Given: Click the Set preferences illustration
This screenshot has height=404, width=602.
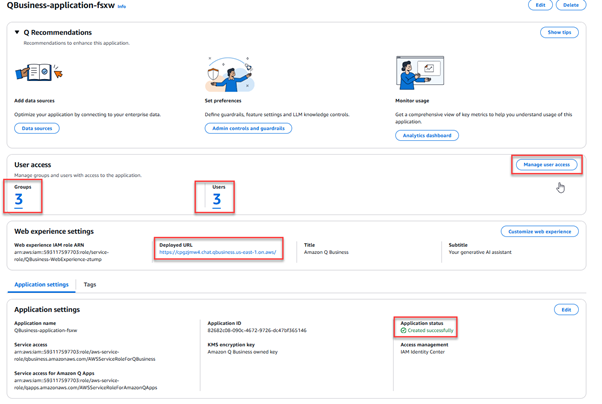Looking at the screenshot, I should [x=230, y=74].
